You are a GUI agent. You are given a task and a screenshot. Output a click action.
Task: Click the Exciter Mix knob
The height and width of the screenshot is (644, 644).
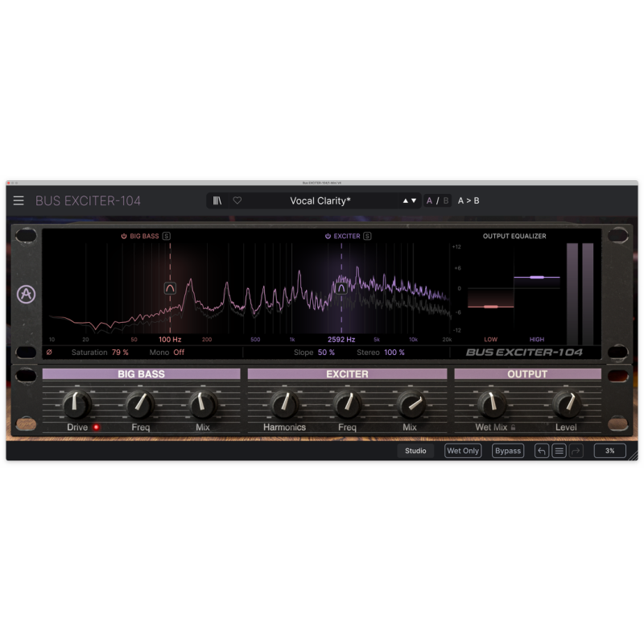[x=410, y=404]
